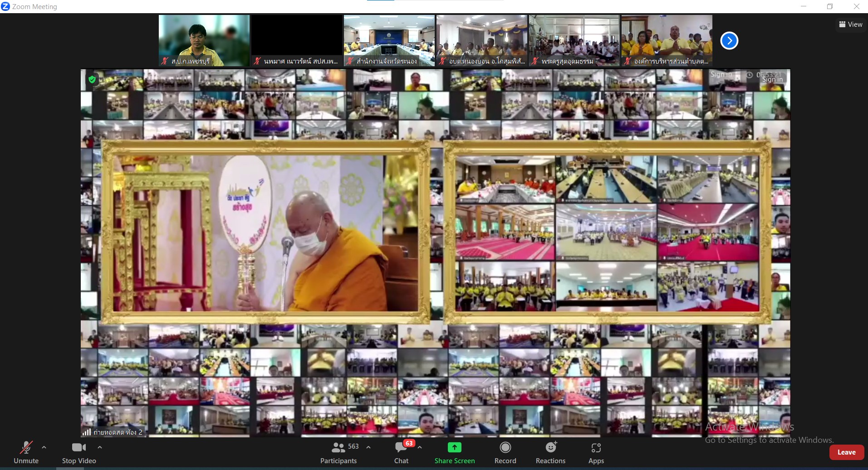Click the ถ่ายทอดสด ห้อง 2 name label

tap(118, 432)
